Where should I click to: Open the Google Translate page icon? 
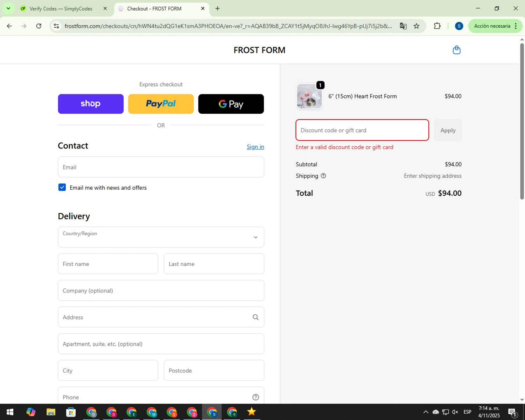point(403,26)
